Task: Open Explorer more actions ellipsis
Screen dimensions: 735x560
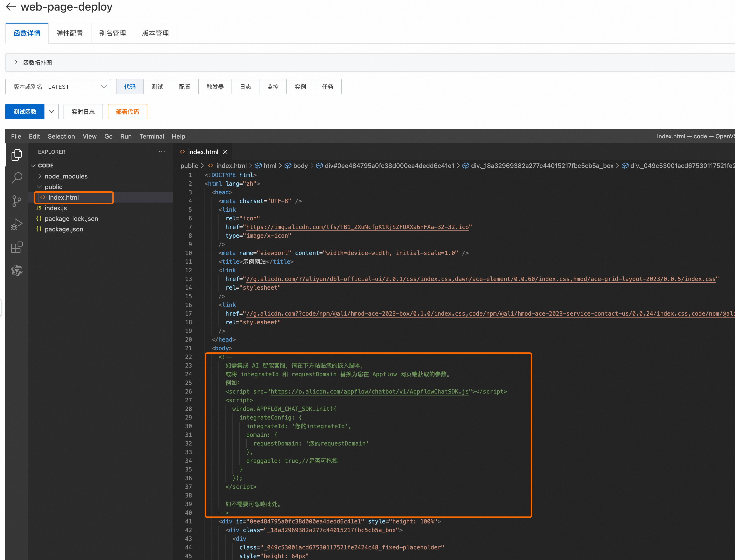Action: 162,152
